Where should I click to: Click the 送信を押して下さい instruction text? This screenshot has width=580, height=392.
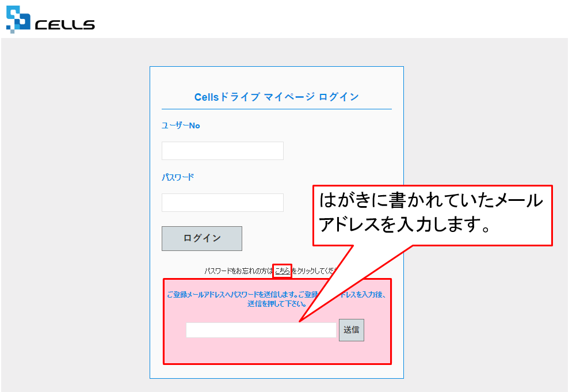click(277, 304)
